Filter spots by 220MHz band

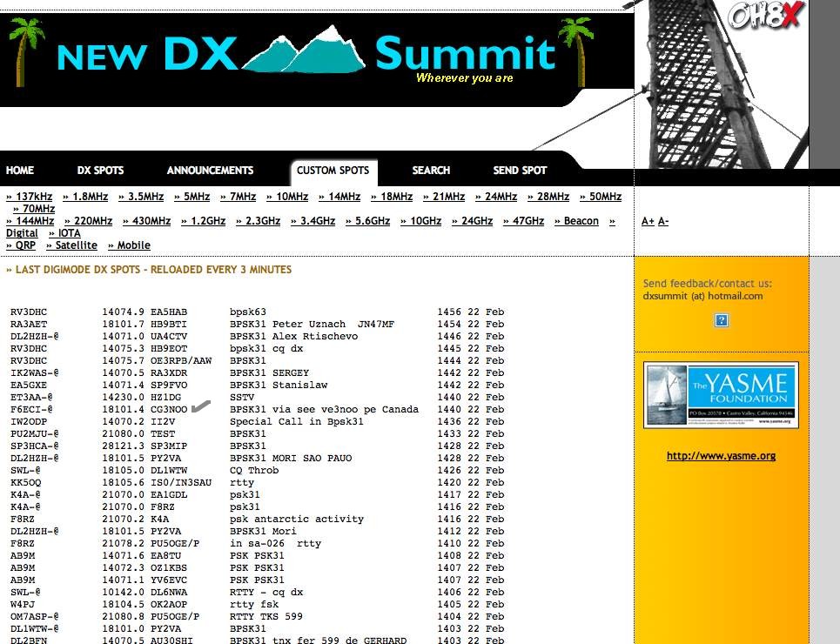pos(89,221)
